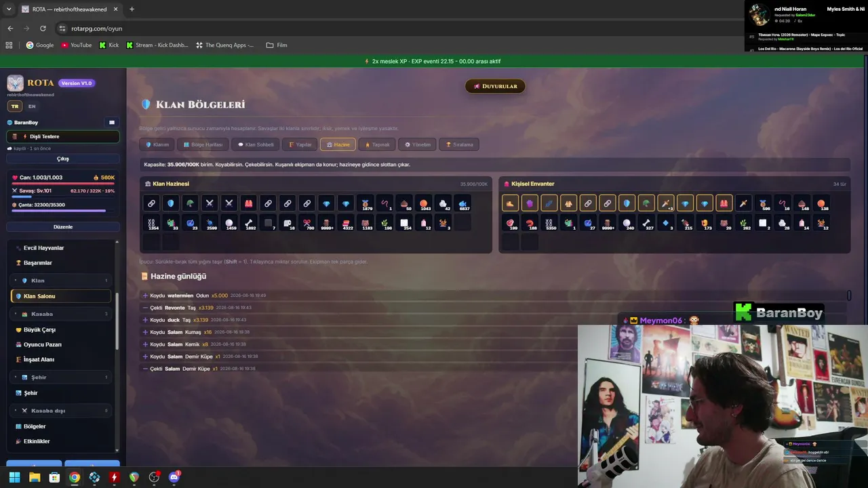
Task: Click the ROTA logo in the sidebar
Action: coord(16,83)
